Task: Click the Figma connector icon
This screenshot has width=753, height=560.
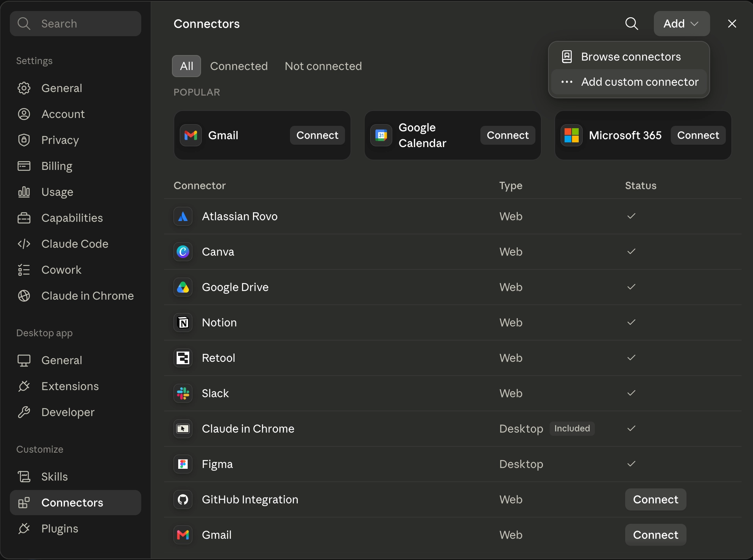Action: pos(183,464)
